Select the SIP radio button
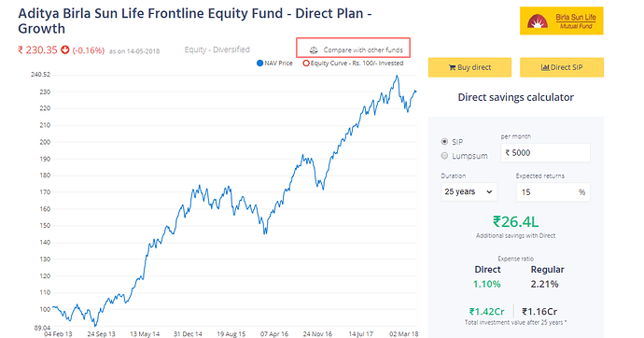Screen dimensions: 644x338 444,142
